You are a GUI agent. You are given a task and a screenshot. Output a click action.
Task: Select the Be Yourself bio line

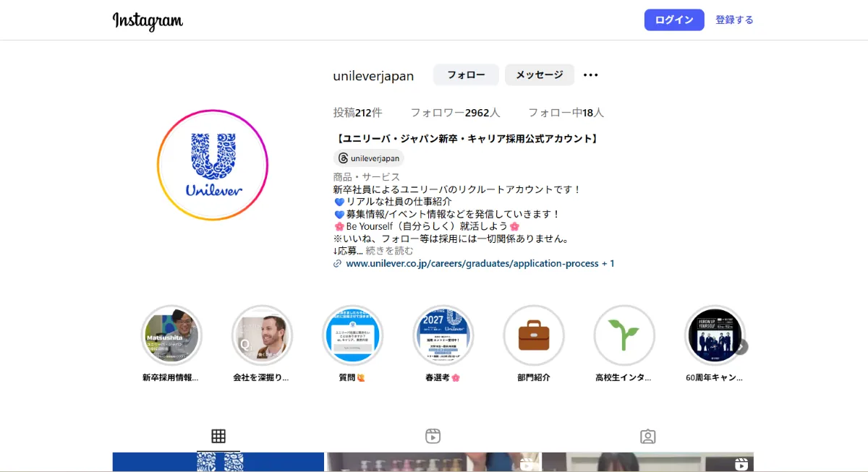tap(427, 226)
